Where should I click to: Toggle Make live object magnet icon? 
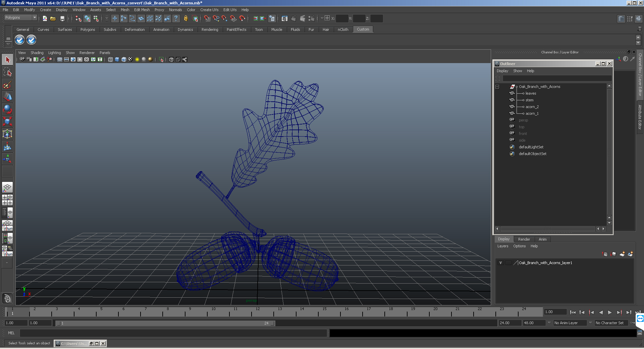pos(242,18)
